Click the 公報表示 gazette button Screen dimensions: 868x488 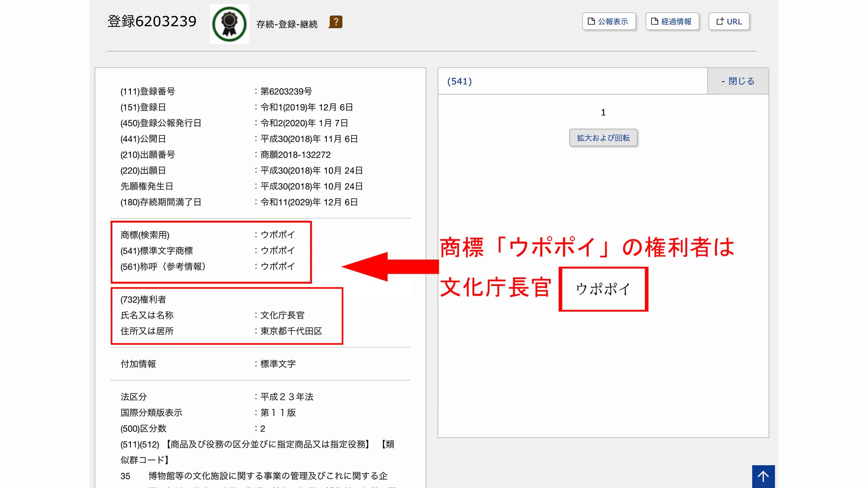pyautogui.click(x=609, y=22)
